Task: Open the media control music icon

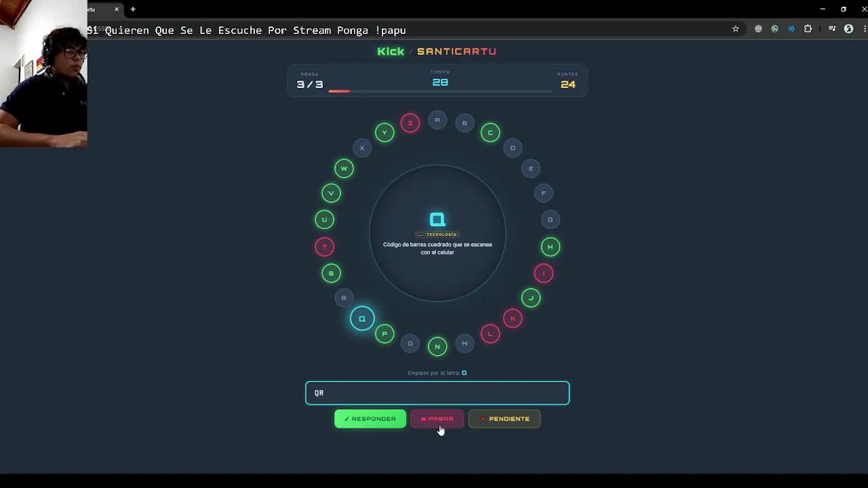Action: tap(832, 29)
